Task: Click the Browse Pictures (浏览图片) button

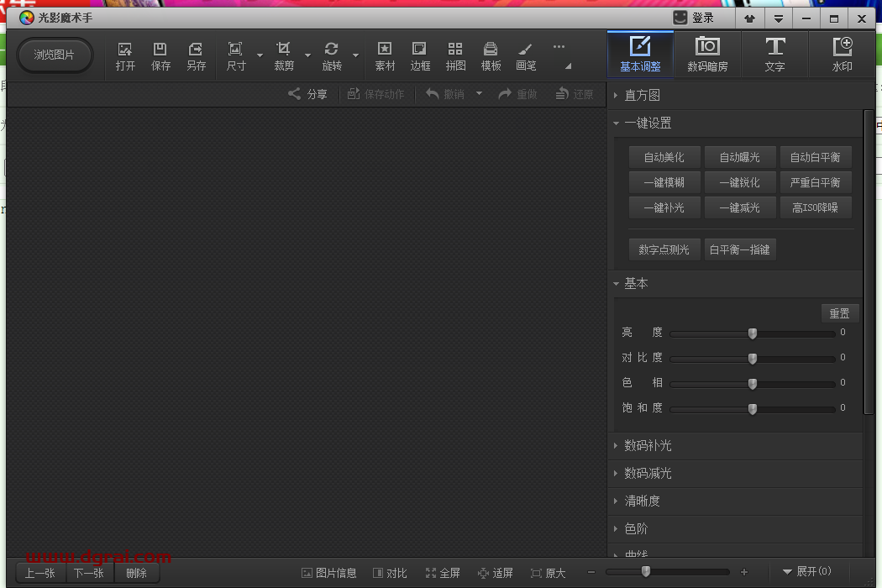Action: click(x=55, y=55)
